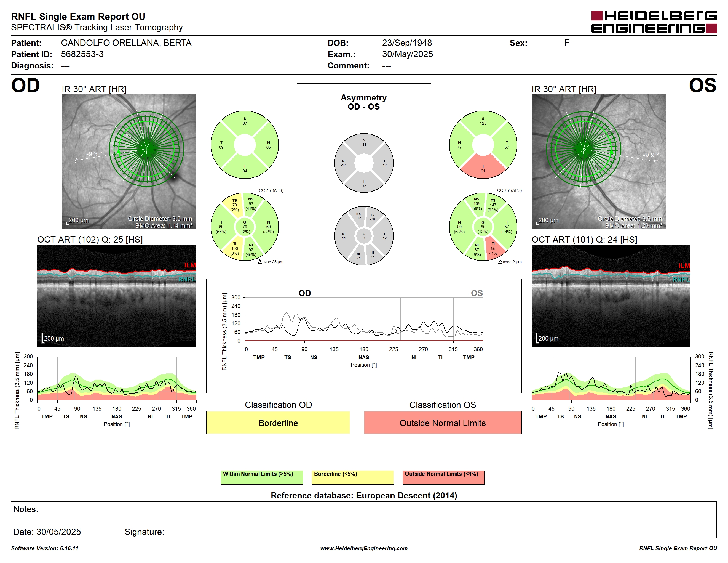728x563 pixels.
Task: Click the ΔBMOC 2 µm value
Action: tap(510, 262)
